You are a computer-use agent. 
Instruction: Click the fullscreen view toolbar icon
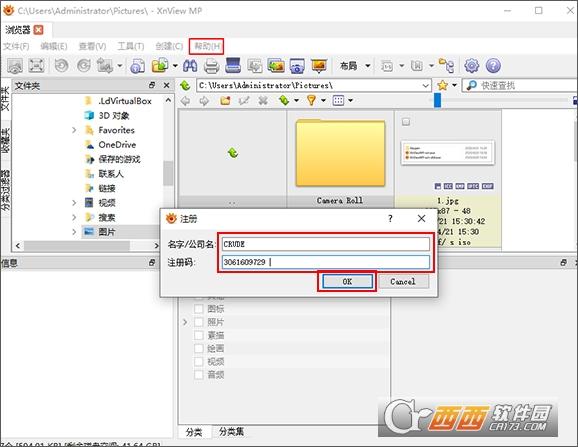pos(36,66)
